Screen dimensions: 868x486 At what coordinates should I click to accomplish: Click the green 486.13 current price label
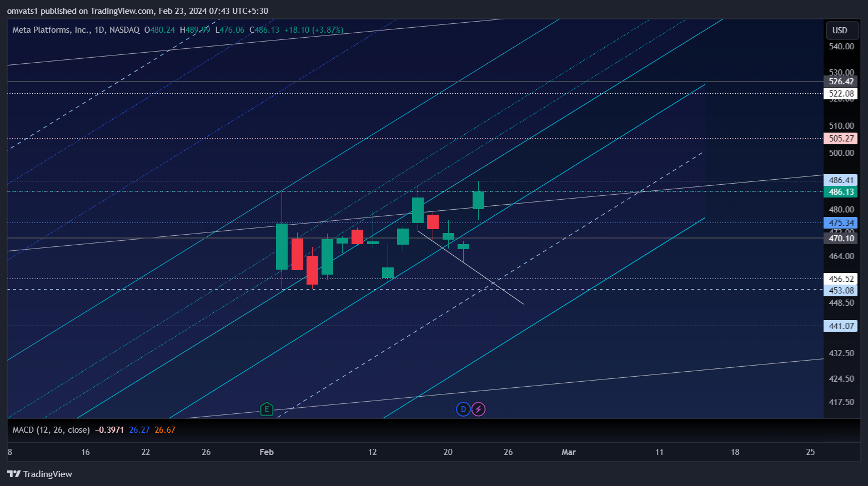[x=841, y=192]
